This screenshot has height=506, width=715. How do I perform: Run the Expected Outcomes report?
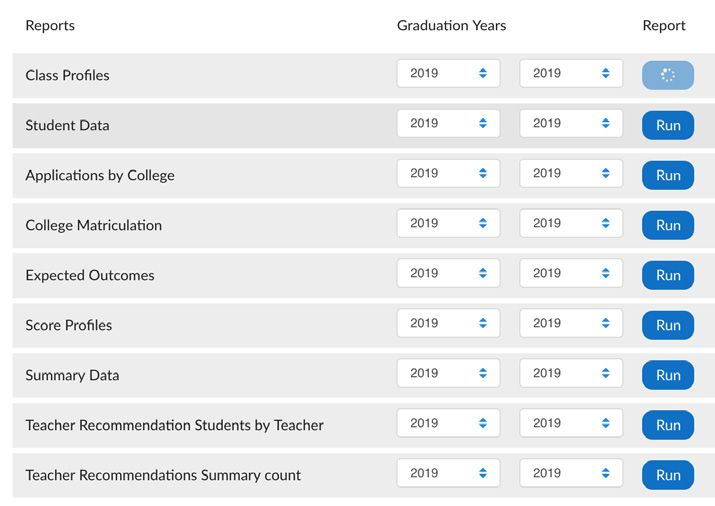(668, 275)
